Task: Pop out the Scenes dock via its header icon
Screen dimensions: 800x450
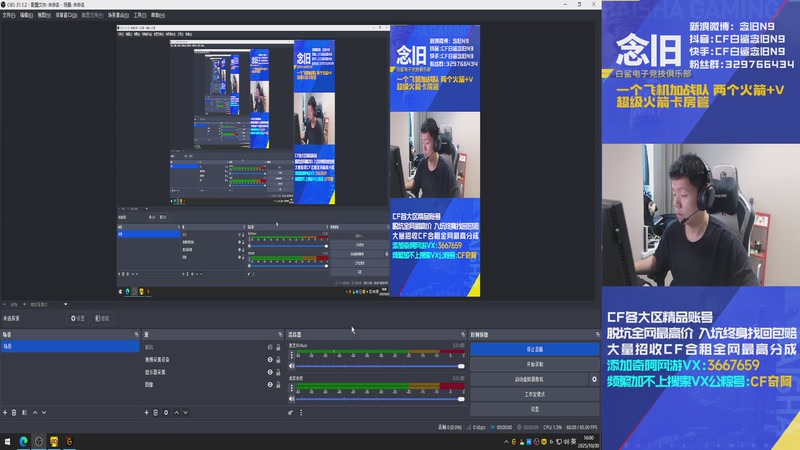Action: click(x=136, y=334)
